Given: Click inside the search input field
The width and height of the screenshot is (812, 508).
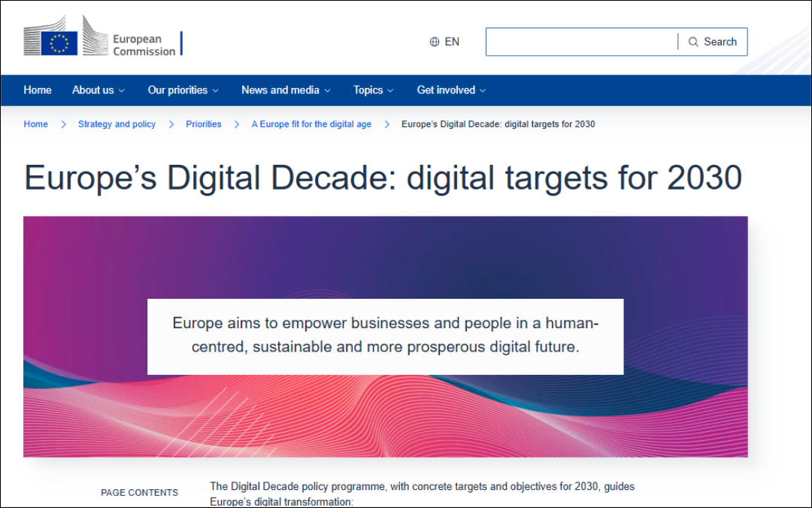Looking at the screenshot, I should pos(581,42).
